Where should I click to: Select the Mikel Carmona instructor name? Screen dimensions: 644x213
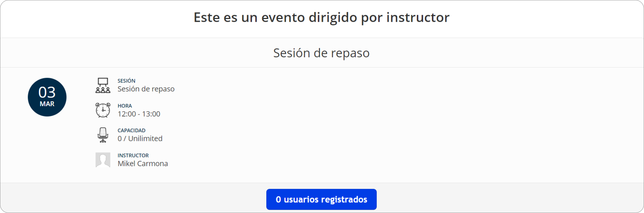click(143, 164)
